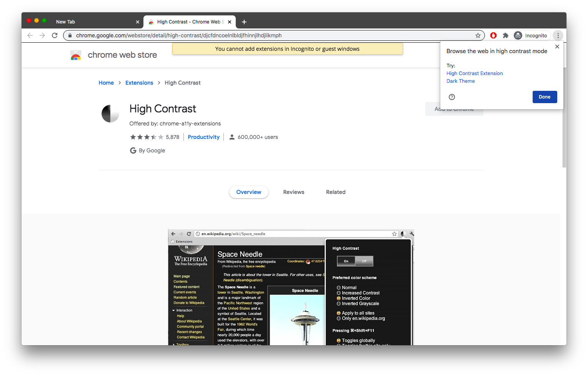
Task: Select the High Contrast - Chrome Web Store tab
Action: pyautogui.click(x=190, y=22)
